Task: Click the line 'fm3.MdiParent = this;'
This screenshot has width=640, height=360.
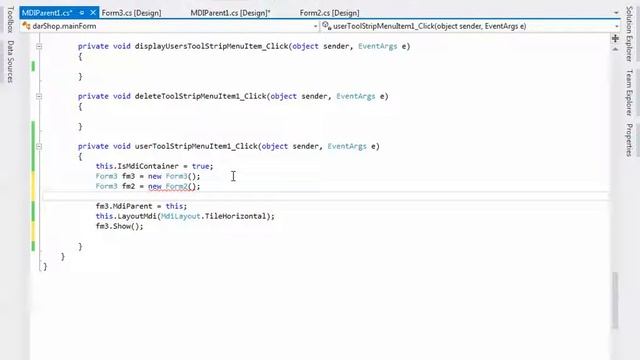Action: pos(141,206)
